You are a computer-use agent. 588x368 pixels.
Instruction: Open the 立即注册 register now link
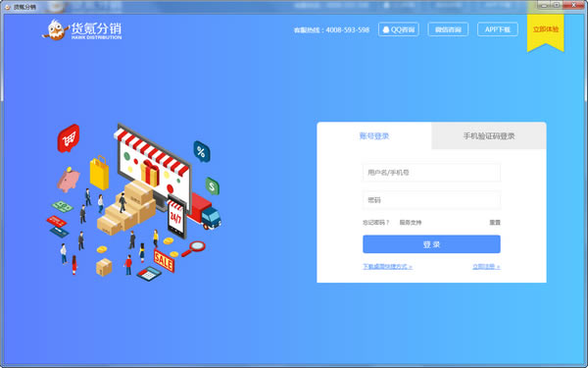[x=486, y=267]
